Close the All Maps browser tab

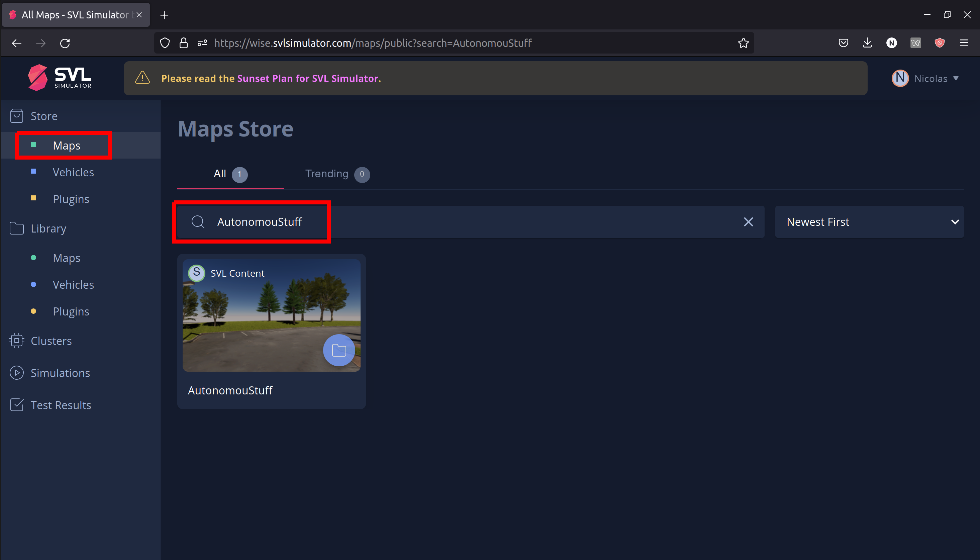point(139,15)
